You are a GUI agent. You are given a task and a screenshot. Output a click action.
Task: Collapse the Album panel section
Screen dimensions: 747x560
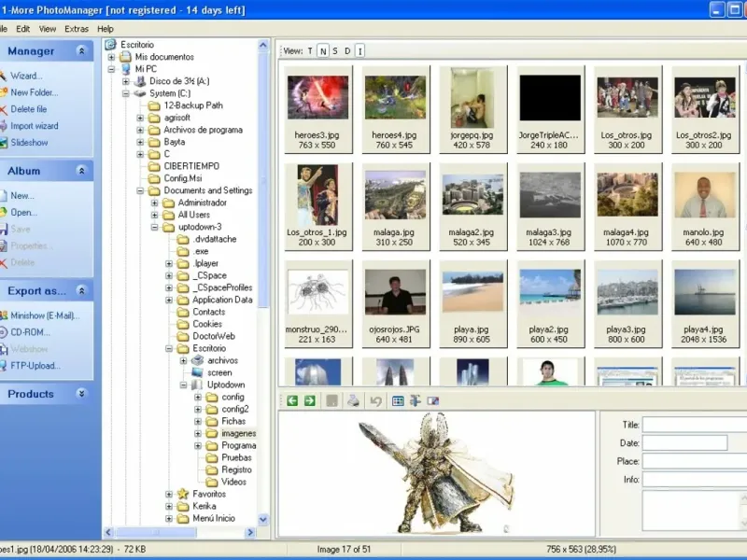coord(82,172)
